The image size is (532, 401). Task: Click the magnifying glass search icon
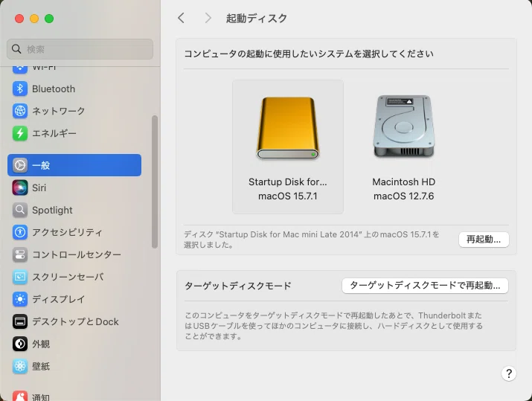click(16, 49)
